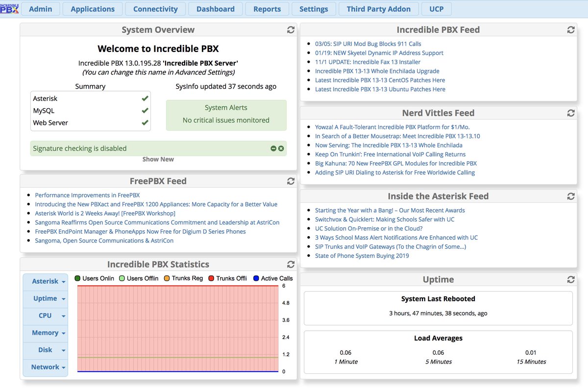Open the Reports menu
This screenshot has width=588, height=390.
(x=267, y=9)
